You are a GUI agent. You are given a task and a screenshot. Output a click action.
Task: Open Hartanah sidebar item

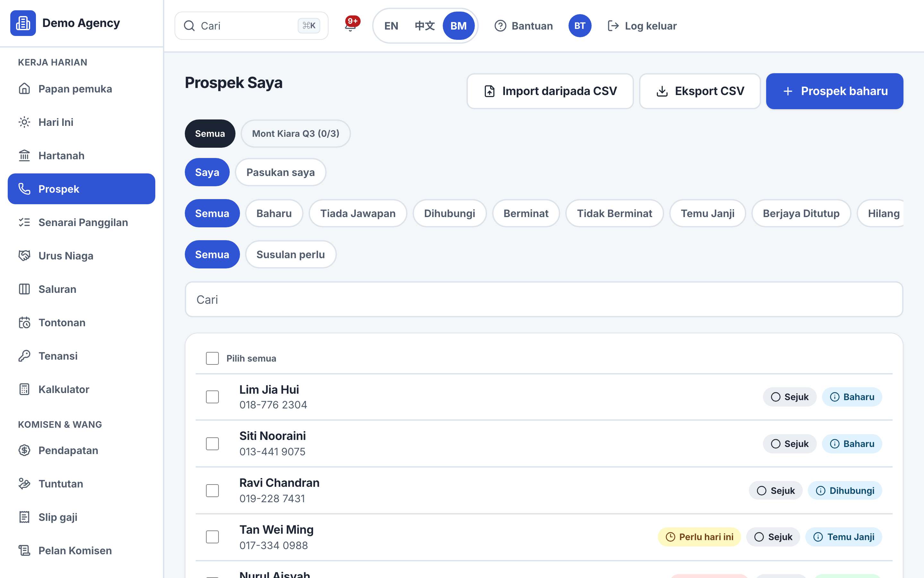click(81, 156)
